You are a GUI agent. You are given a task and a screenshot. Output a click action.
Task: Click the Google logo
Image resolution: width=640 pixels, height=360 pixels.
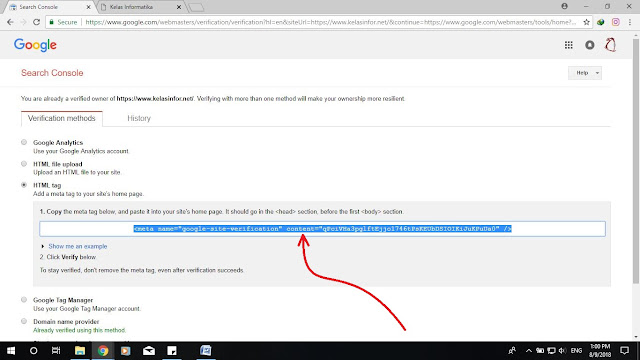[x=36, y=45]
